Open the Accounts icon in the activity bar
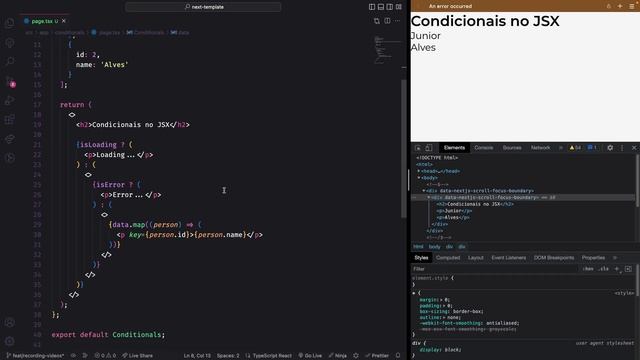This screenshot has width=640, height=360. pyautogui.click(x=10, y=322)
